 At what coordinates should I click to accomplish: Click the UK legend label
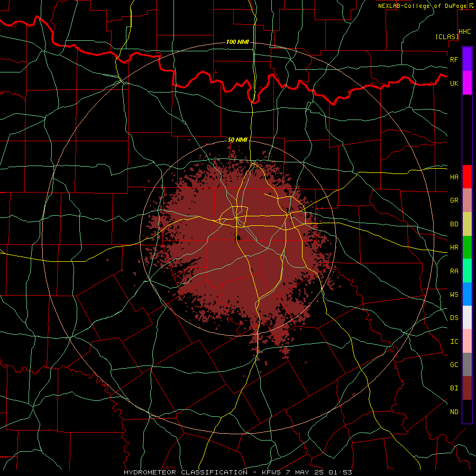pos(454,83)
